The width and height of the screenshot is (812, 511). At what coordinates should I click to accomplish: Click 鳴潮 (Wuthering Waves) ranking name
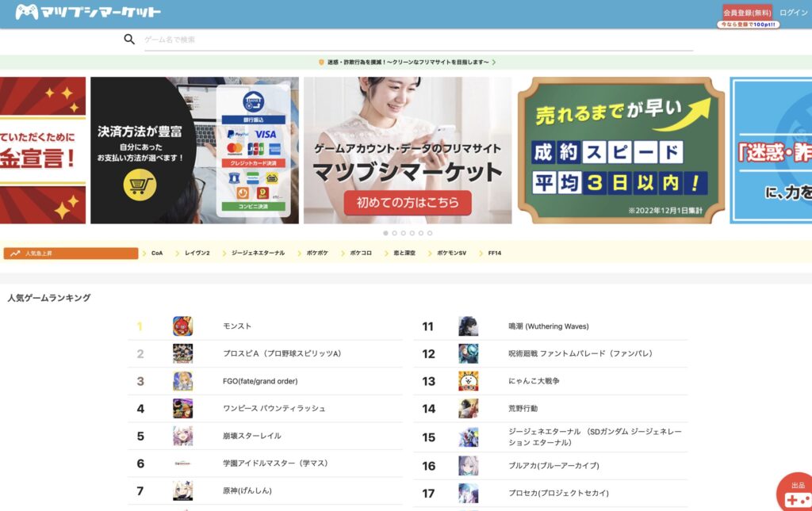tap(549, 326)
